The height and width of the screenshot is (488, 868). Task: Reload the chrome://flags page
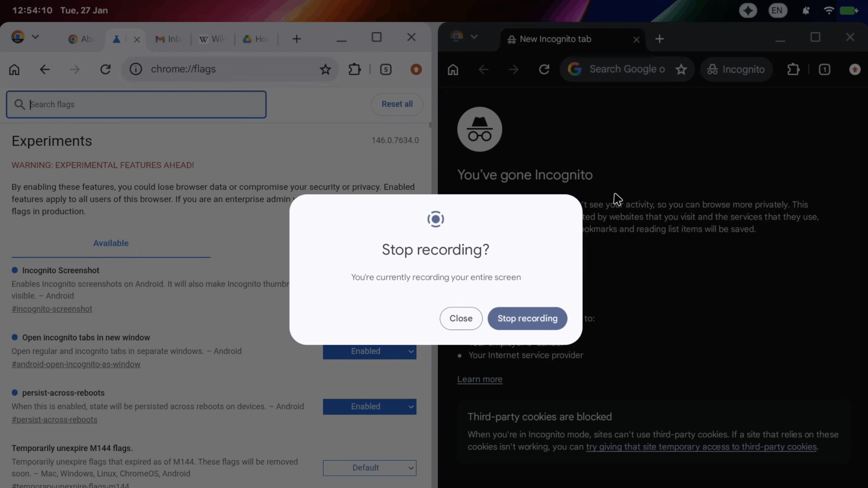pyautogui.click(x=105, y=69)
